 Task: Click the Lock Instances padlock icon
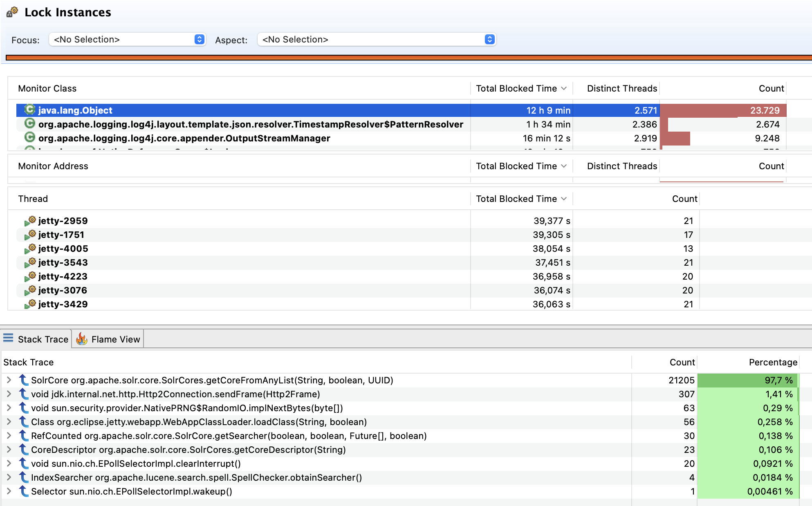pyautogui.click(x=11, y=12)
